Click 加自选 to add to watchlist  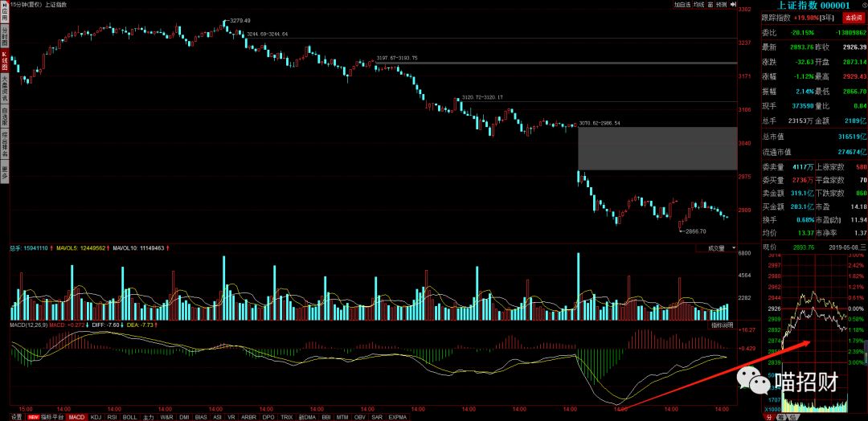click(x=682, y=5)
